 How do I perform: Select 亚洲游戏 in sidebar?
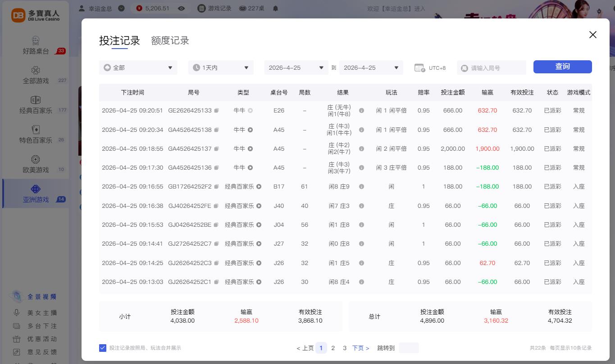tap(36, 194)
